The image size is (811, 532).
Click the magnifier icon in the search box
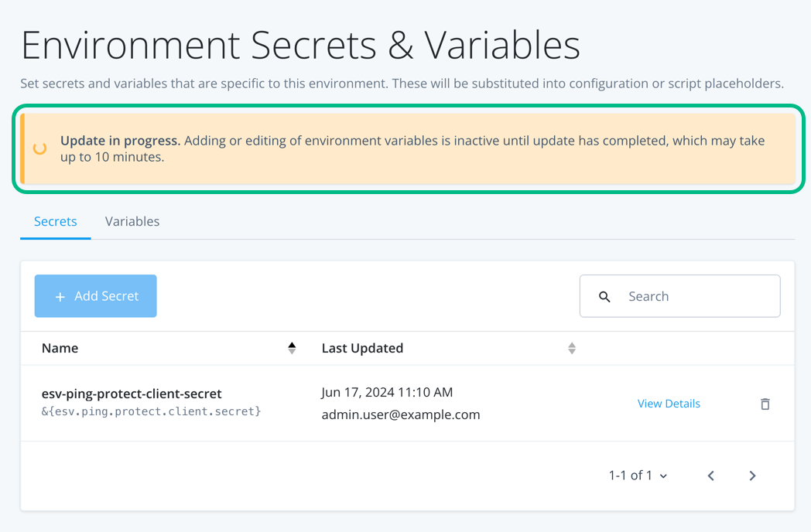coord(605,297)
